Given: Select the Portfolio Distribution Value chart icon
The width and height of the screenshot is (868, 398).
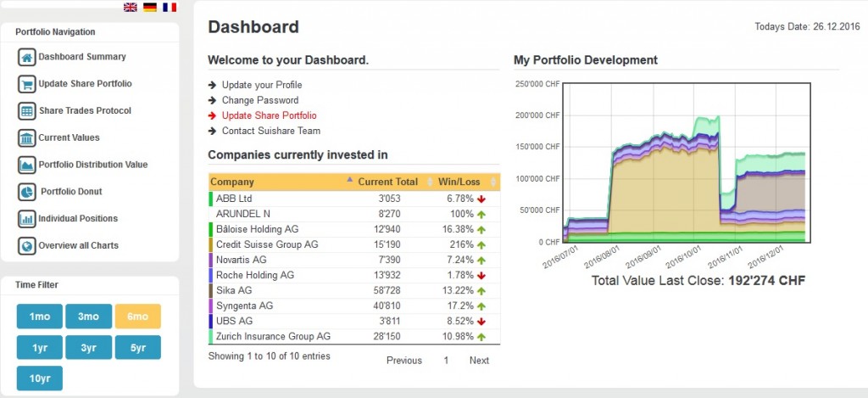Looking at the screenshot, I should 26,165.
